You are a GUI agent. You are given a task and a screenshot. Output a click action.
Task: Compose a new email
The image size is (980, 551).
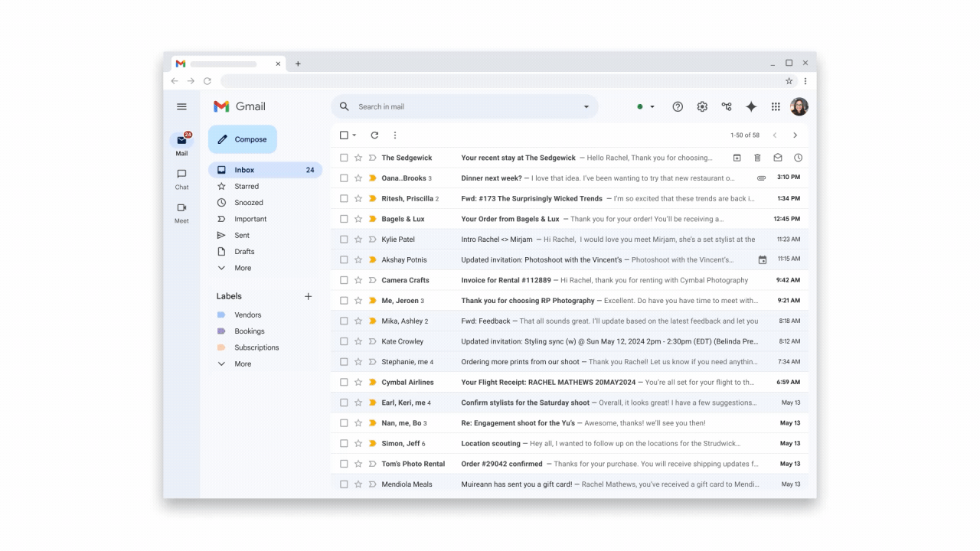(242, 139)
